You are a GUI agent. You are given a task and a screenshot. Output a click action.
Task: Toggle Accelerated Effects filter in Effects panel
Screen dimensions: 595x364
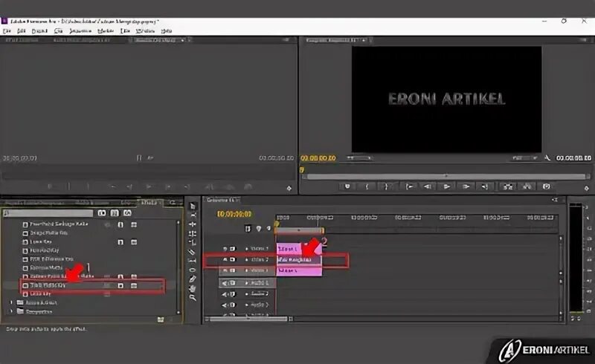102,213
